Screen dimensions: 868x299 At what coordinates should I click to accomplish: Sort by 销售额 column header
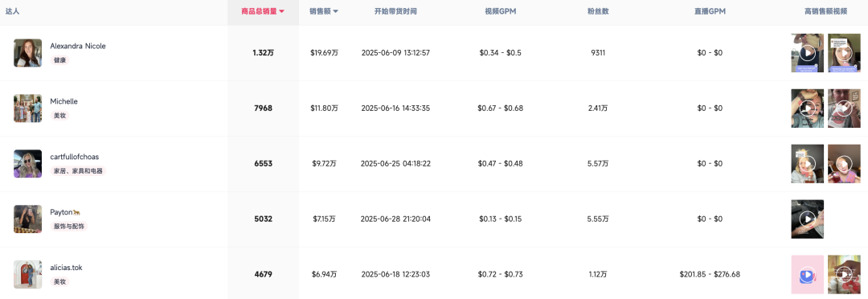pos(324,11)
